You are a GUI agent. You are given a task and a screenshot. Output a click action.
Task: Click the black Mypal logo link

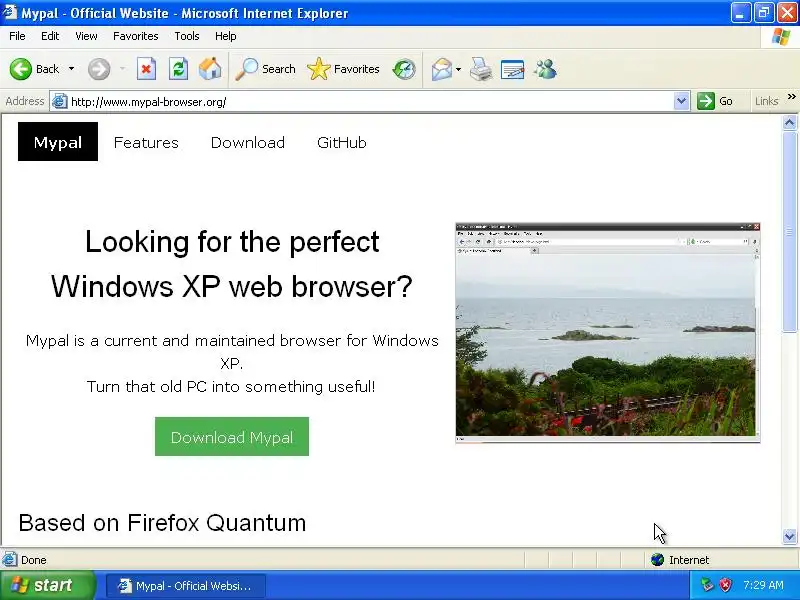pos(58,141)
